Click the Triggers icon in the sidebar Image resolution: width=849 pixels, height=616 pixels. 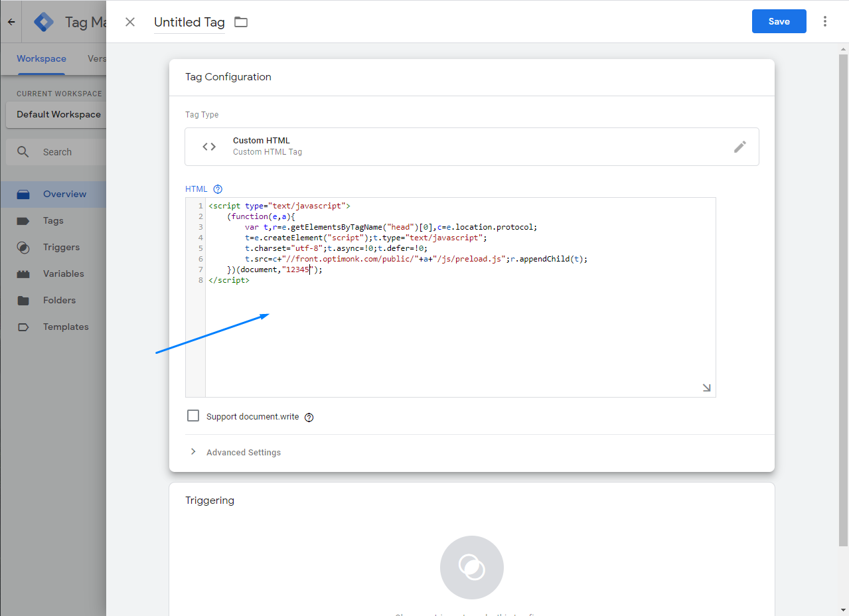click(x=23, y=248)
